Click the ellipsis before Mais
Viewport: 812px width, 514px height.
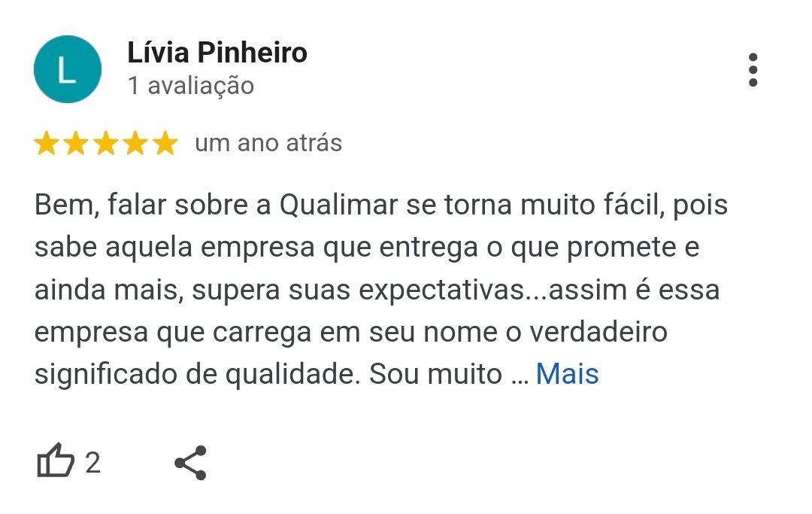pyautogui.click(x=520, y=375)
